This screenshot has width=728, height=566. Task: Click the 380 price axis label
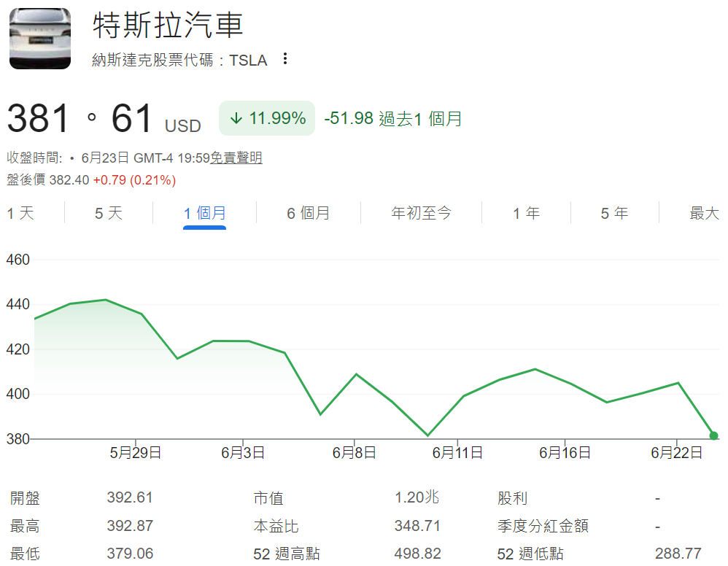click(18, 439)
